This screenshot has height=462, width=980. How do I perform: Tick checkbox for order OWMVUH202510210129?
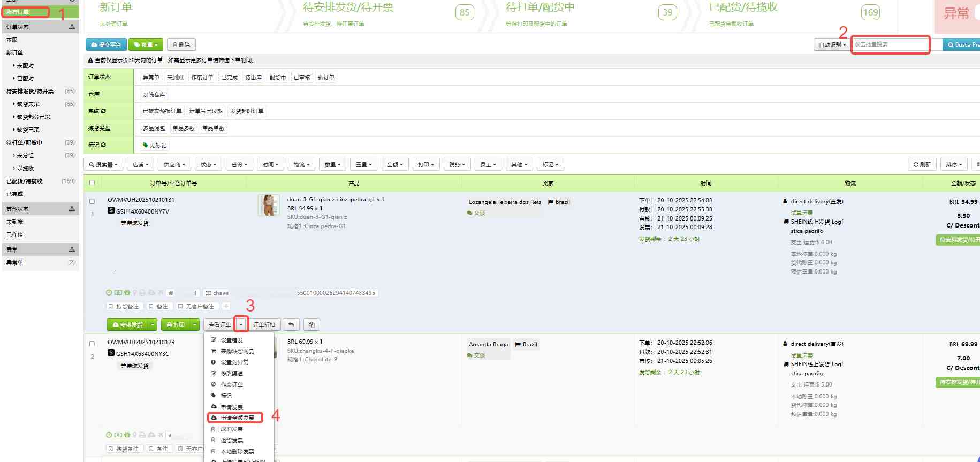click(92, 344)
